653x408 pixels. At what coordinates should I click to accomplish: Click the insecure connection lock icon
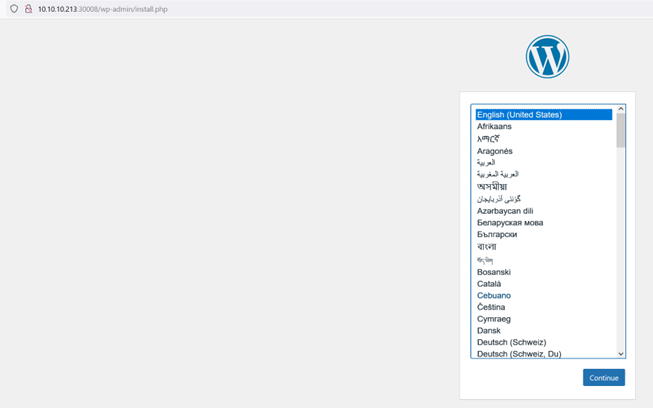pos(28,9)
